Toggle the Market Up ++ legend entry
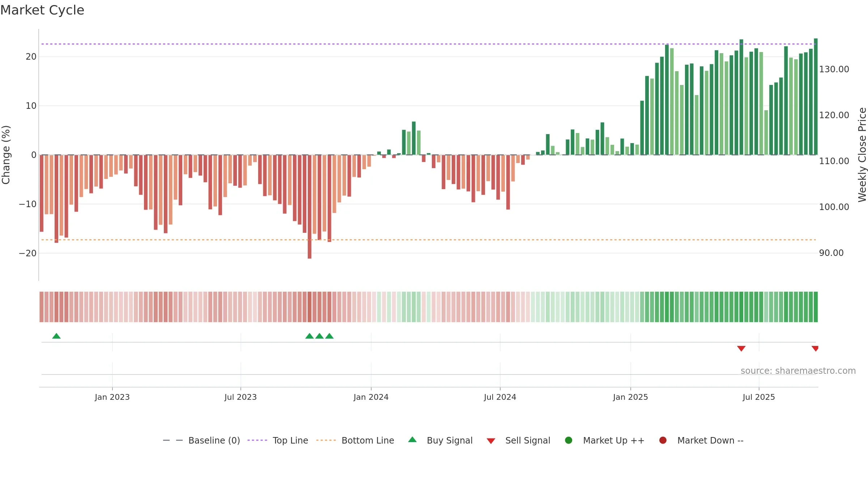The image size is (868, 488). (x=604, y=440)
